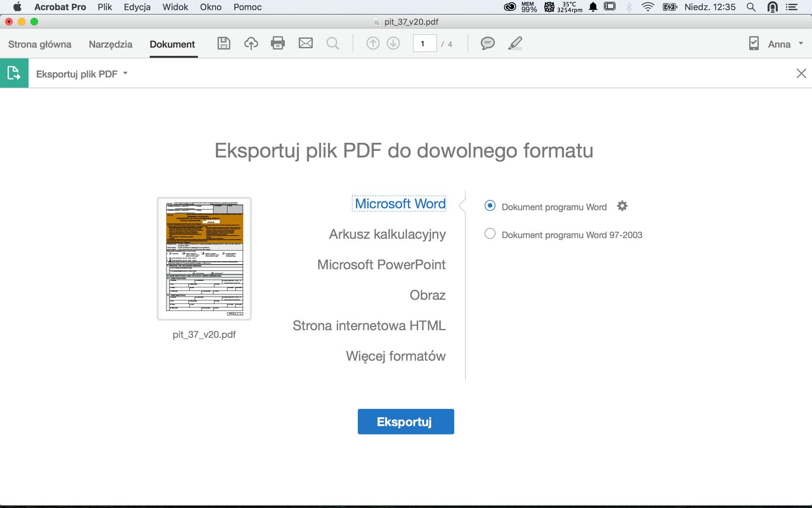The width and height of the screenshot is (812, 508).
Task: Choose Microsoft Word export format
Action: [x=399, y=204]
